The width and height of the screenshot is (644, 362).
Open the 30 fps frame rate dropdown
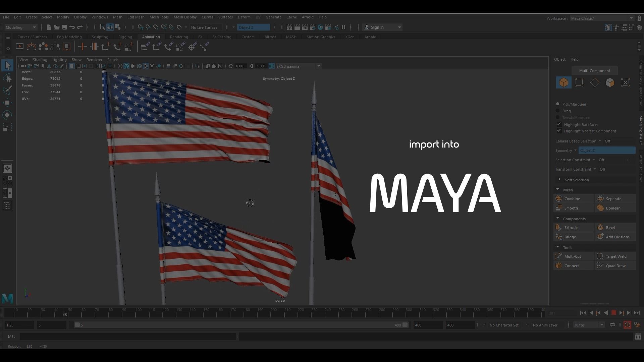[x=588, y=325]
